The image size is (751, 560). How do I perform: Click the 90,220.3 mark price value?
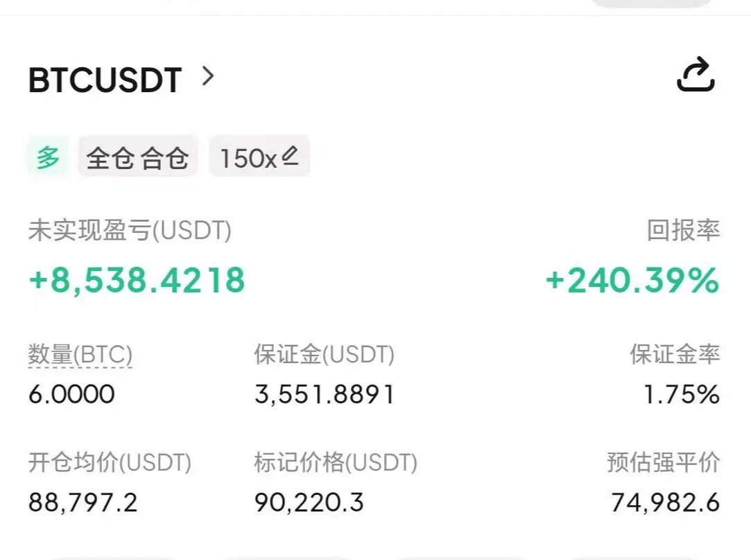coord(309,502)
